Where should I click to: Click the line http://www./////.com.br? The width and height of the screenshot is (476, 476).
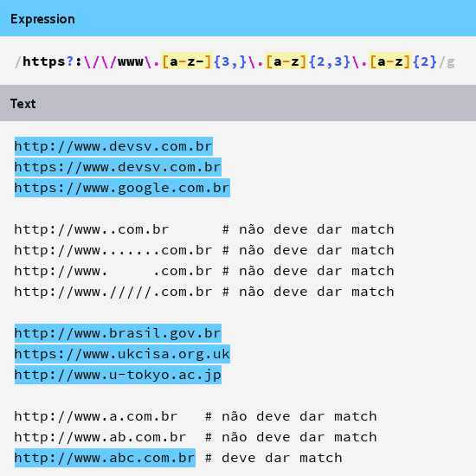pos(113,292)
